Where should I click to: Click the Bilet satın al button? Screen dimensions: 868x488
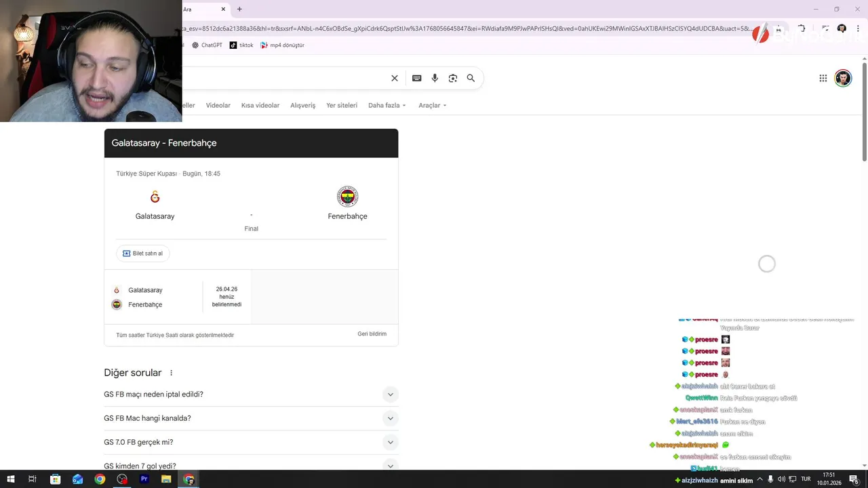pos(143,253)
